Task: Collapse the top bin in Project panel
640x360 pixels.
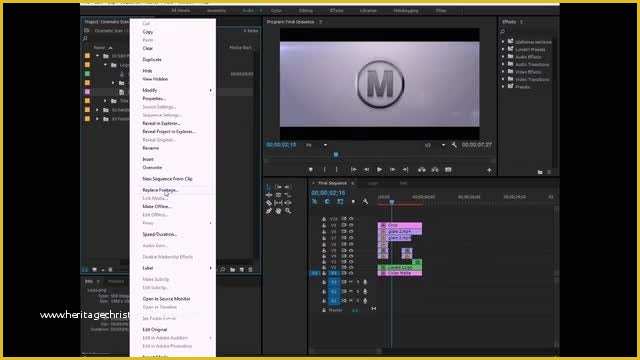Action: pos(98,56)
